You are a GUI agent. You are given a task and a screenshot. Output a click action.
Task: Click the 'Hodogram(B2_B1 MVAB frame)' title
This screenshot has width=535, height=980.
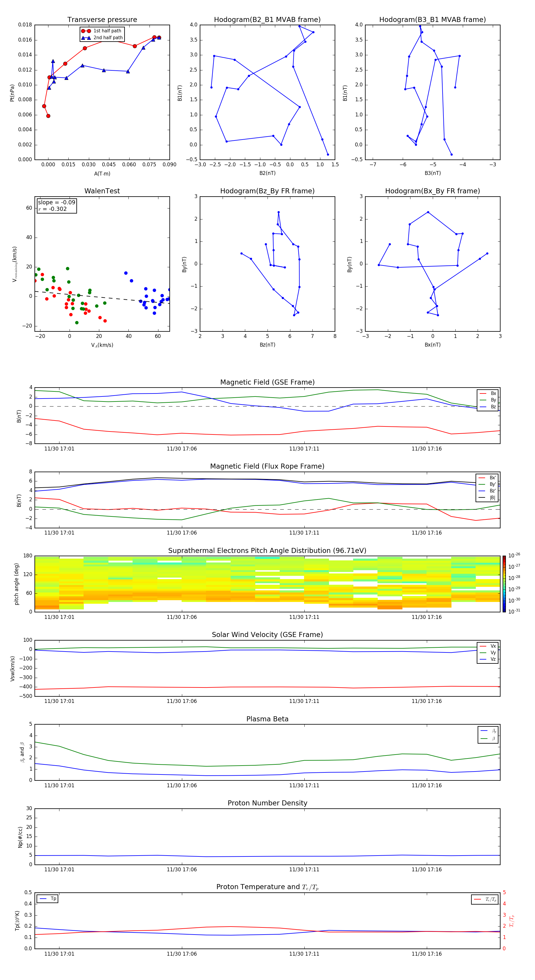[267, 20]
